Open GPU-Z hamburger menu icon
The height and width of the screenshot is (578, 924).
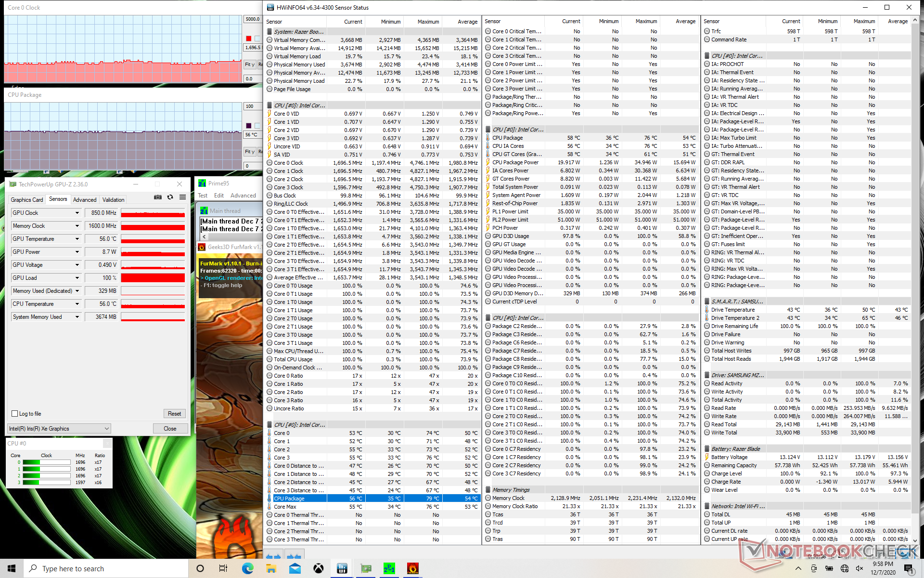click(x=182, y=197)
